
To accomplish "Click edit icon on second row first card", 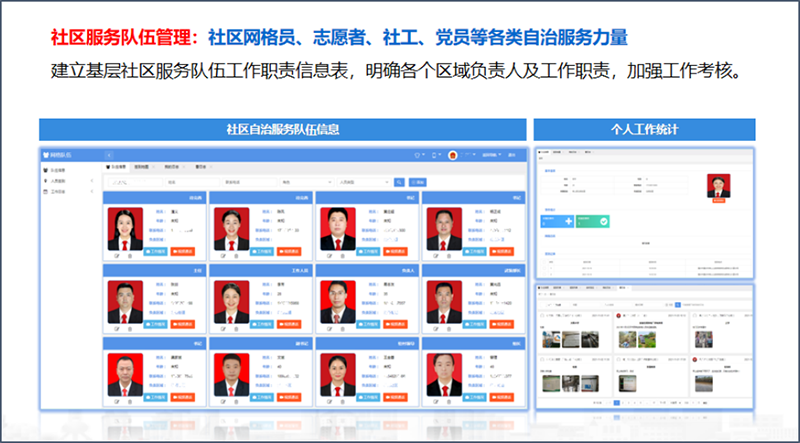I will point(117,329).
